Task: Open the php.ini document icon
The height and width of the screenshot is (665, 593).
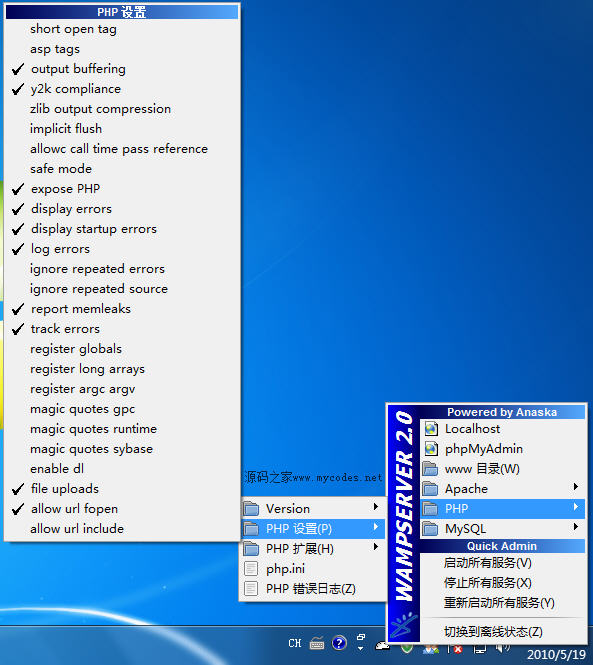Action: (251, 569)
